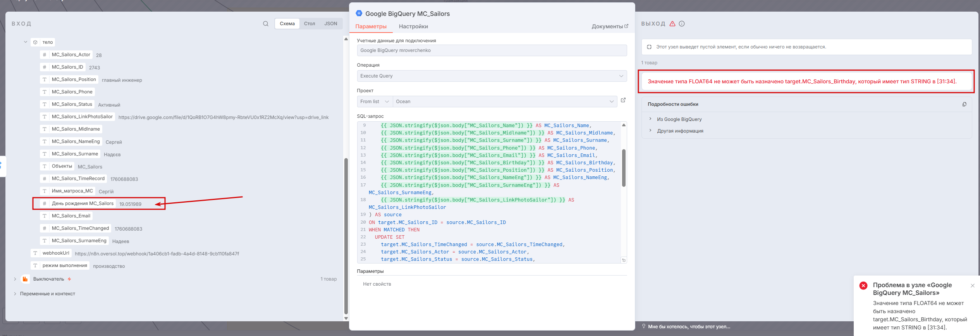Image resolution: width=980 pixels, height=336 pixels.
Task: Click the expand SQL editor corner icon
Action: coord(623,260)
